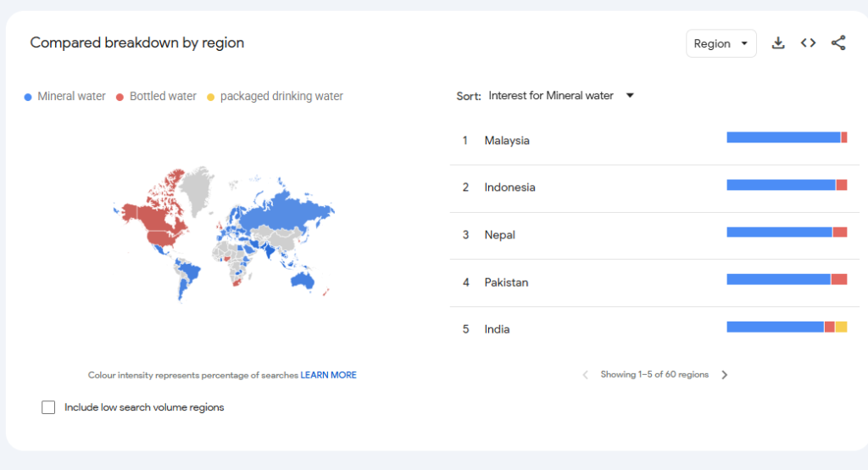Image resolution: width=868 pixels, height=470 pixels.
Task: Enable Include low search volume regions
Action: pyautogui.click(x=48, y=407)
